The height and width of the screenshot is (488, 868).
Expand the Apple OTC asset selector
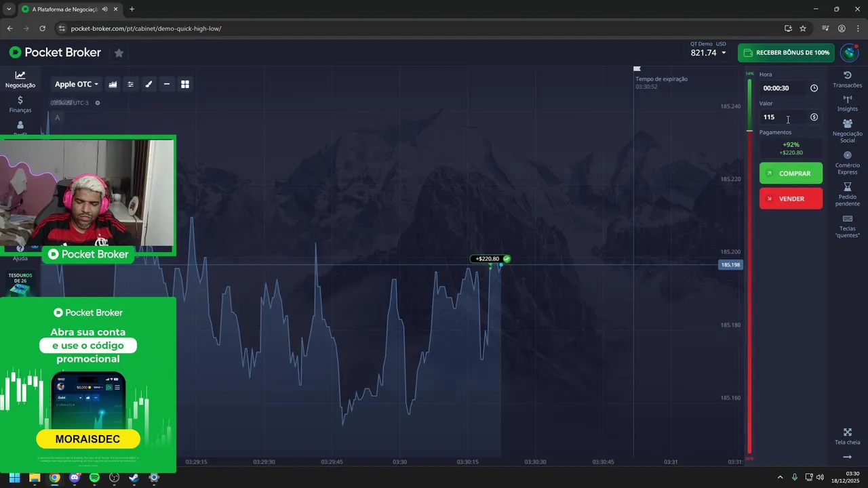click(x=77, y=84)
